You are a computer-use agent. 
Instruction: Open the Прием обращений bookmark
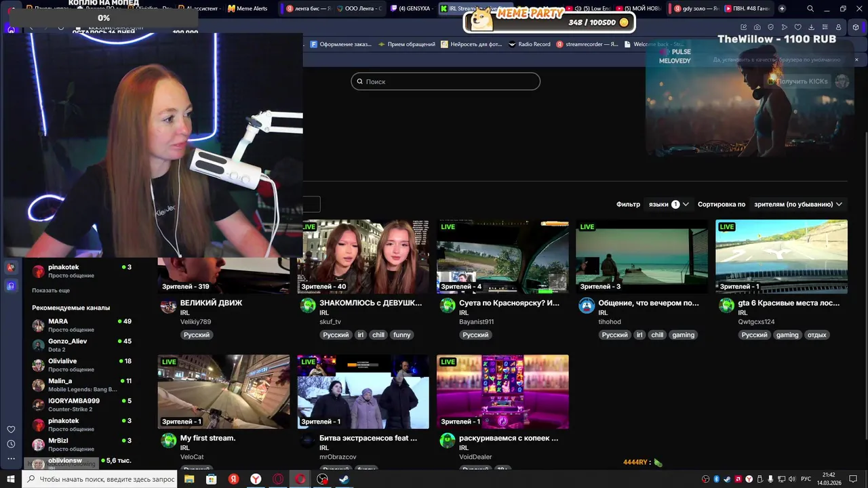[407, 44]
